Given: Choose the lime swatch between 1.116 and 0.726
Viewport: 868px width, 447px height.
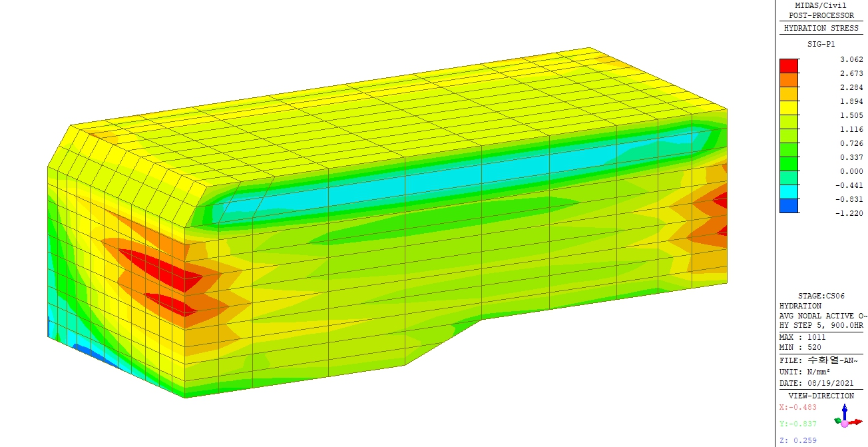Looking at the screenshot, I should click(789, 136).
